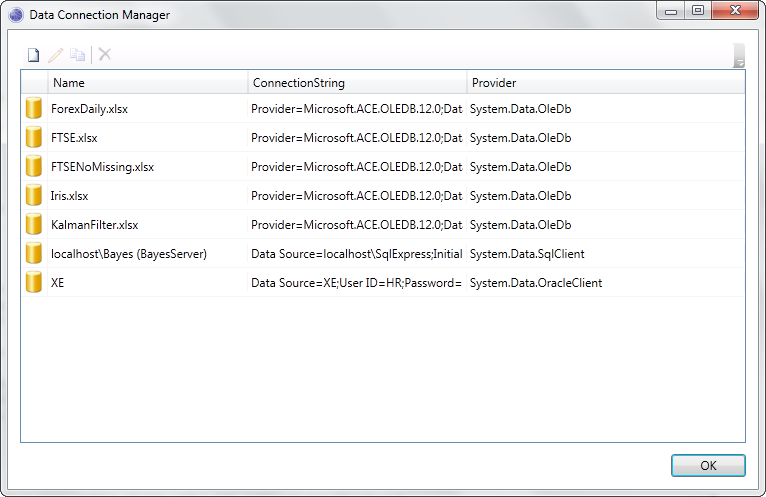Screen dimensions: 766x497
Task: Select the database icon for Iris.xlsx
Action: [x=34, y=195]
